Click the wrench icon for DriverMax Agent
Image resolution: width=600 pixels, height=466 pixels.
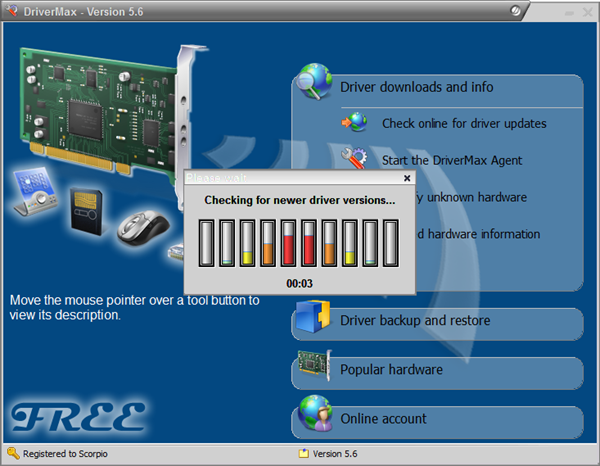(355, 160)
